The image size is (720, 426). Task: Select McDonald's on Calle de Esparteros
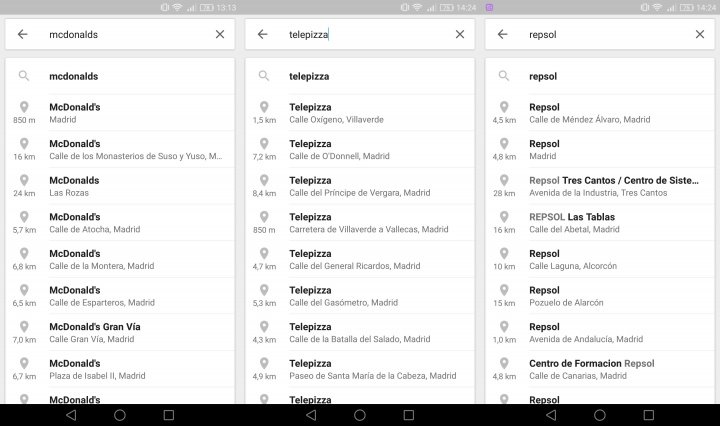pyautogui.click(x=120, y=296)
